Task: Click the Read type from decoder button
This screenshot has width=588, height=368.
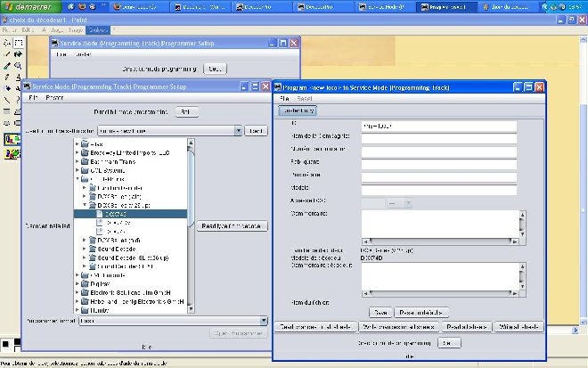Action: (232, 226)
